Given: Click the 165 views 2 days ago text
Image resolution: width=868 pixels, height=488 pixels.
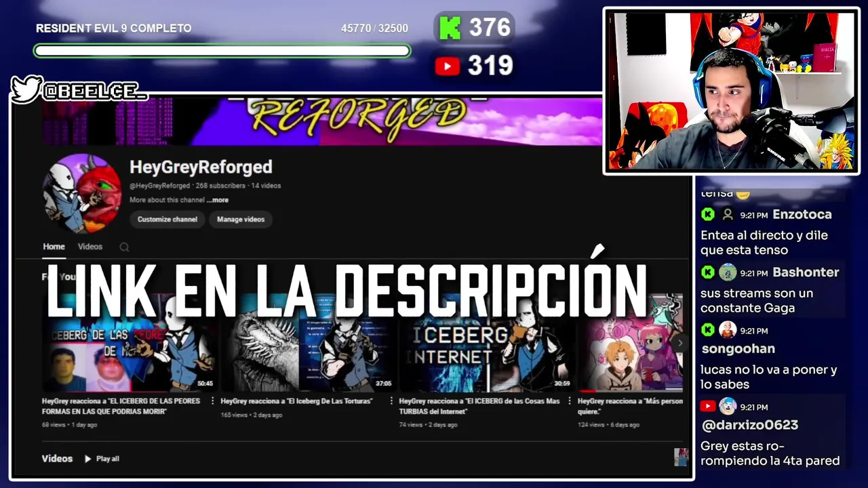Looking at the screenshot, I should point(252,415).
